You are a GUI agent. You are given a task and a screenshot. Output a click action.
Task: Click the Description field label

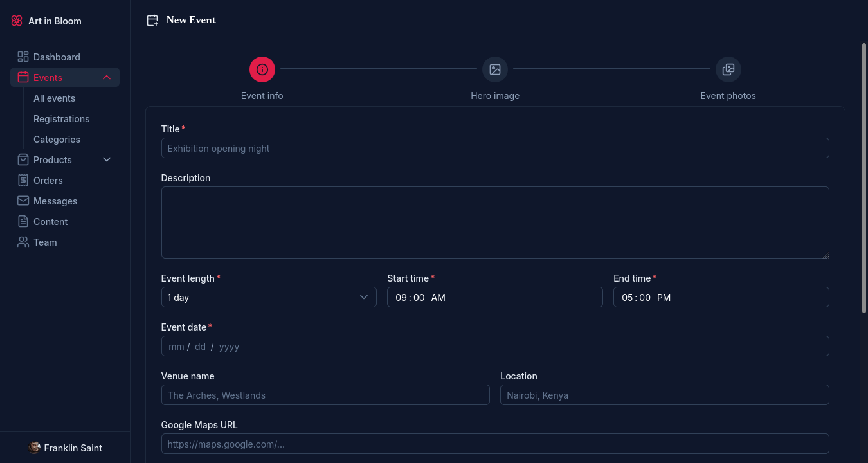pos(186,177)
